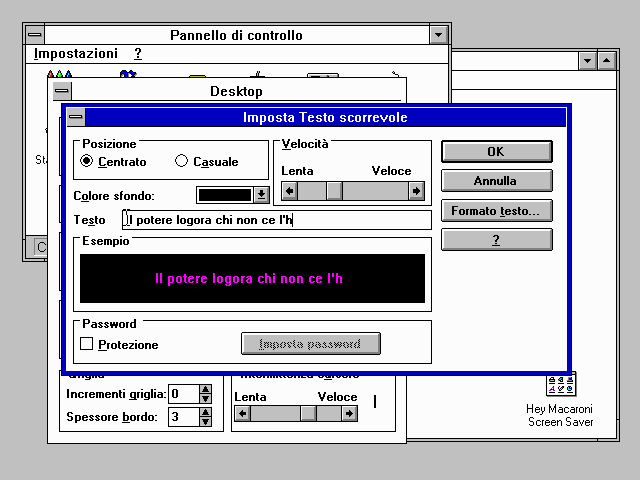Click the ? help button in the dialog
Screen dimensions: 640x480
click(497, 240)
